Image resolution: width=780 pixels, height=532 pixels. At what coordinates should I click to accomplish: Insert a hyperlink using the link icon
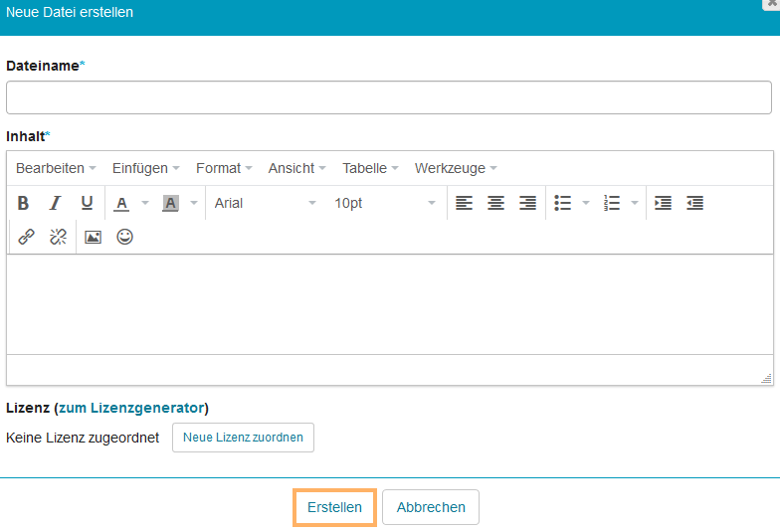(x=27, y=237)
